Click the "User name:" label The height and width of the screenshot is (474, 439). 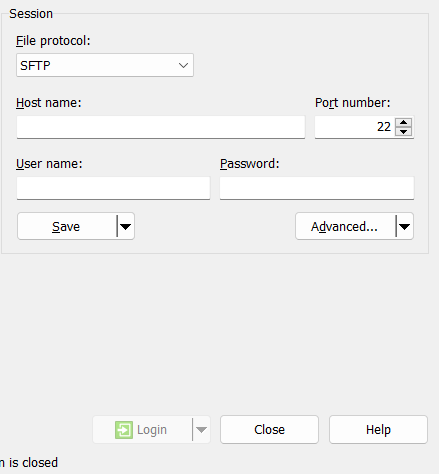(49, 164)
